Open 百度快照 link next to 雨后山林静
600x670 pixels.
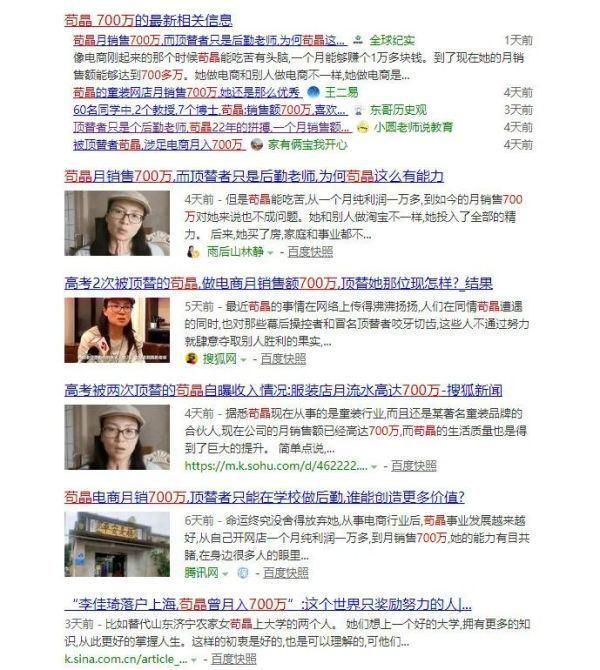click(310, 252)
